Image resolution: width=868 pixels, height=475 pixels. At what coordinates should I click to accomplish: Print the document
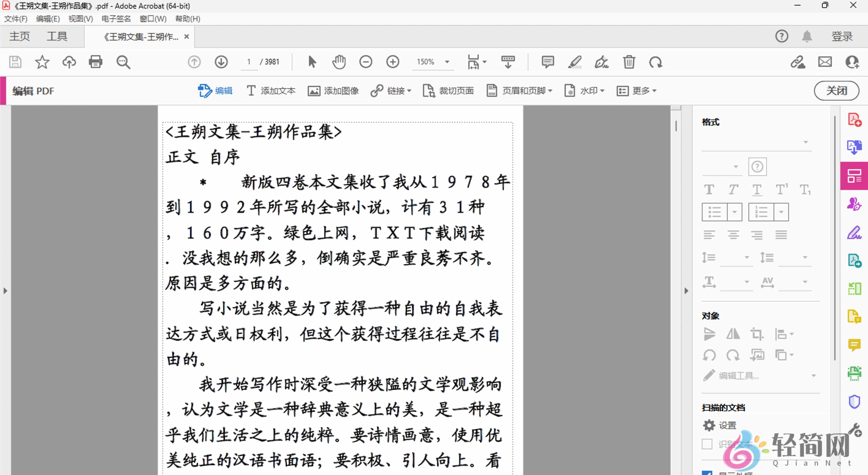(95, 62)
